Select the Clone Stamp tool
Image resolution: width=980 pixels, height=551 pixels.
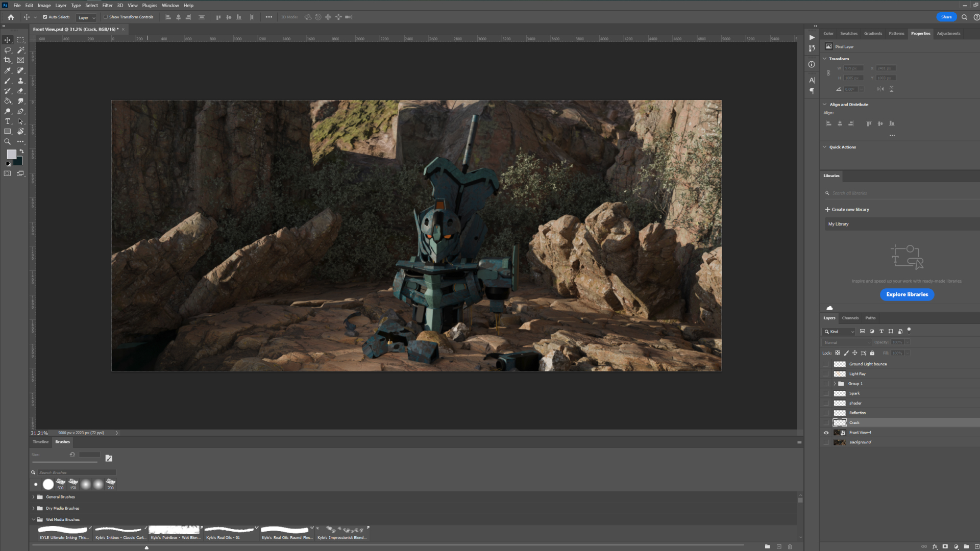[x=20, y=81]
